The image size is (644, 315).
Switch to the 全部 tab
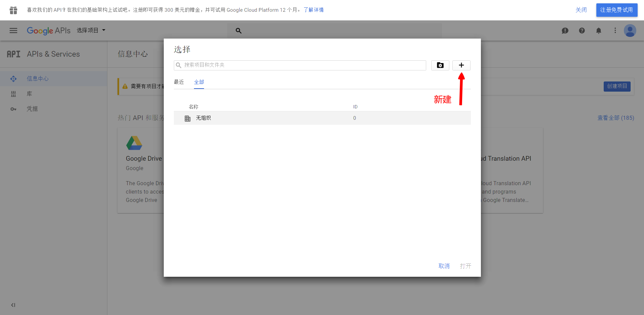pos(199,82)
